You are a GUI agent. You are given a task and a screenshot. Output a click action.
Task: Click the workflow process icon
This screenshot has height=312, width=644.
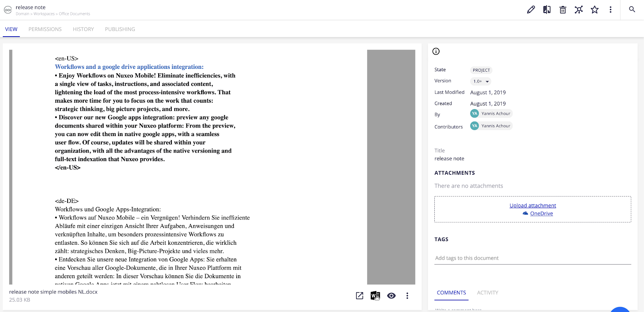[x=579, y=10]
